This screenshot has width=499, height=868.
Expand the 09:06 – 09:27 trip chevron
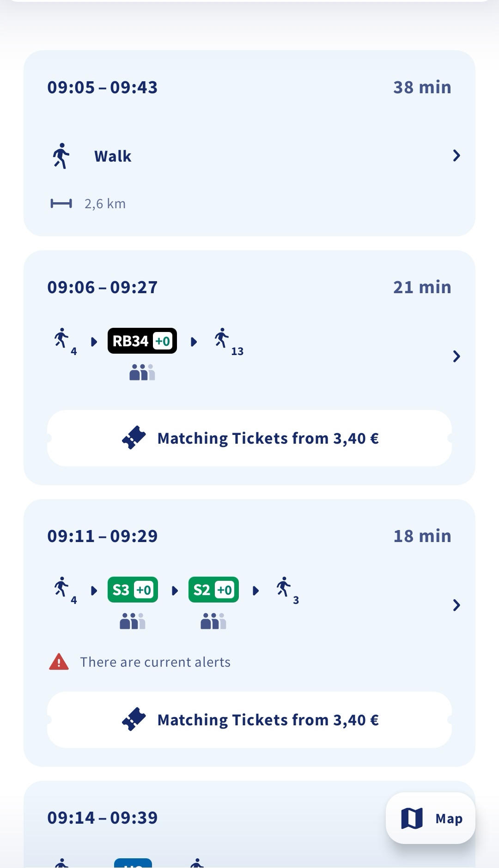[x=456, y=356]
